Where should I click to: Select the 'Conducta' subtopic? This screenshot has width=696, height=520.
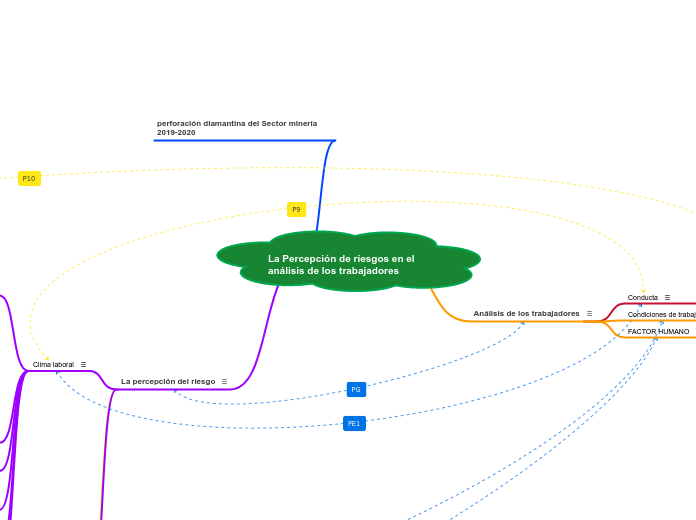[643, 298]
